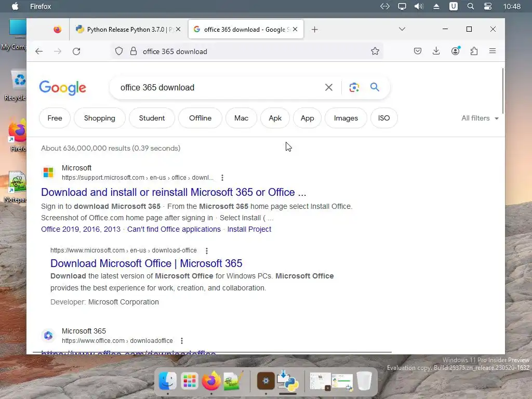Search by image with Google Lens
The image size is (532, 399).
coord(354,87)
